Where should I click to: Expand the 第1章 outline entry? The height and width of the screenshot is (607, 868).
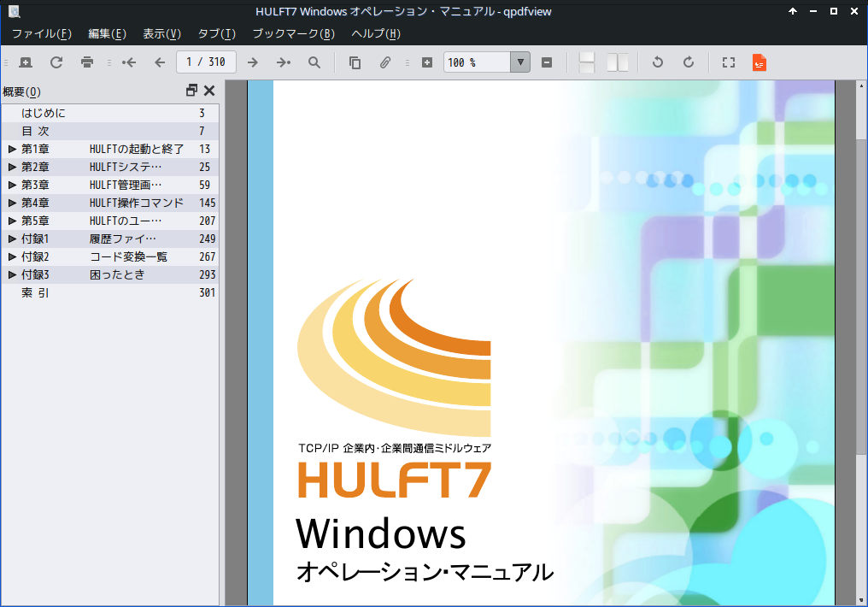point(12,149)
